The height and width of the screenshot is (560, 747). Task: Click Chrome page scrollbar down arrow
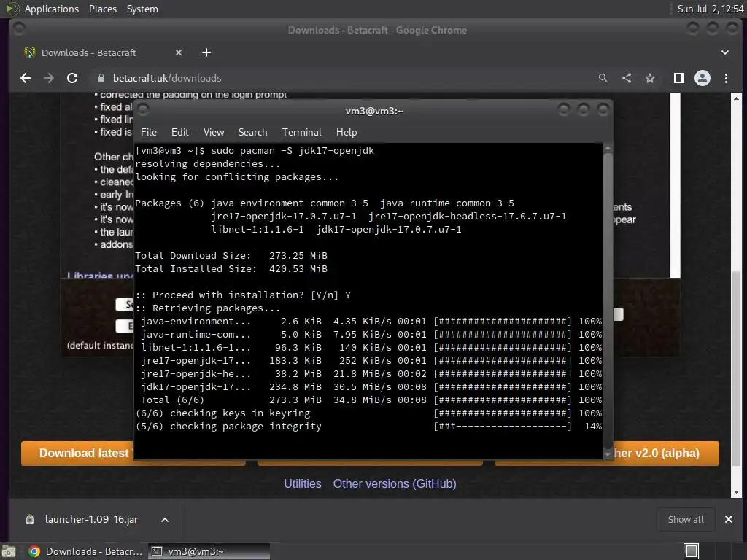coord(736,492)
